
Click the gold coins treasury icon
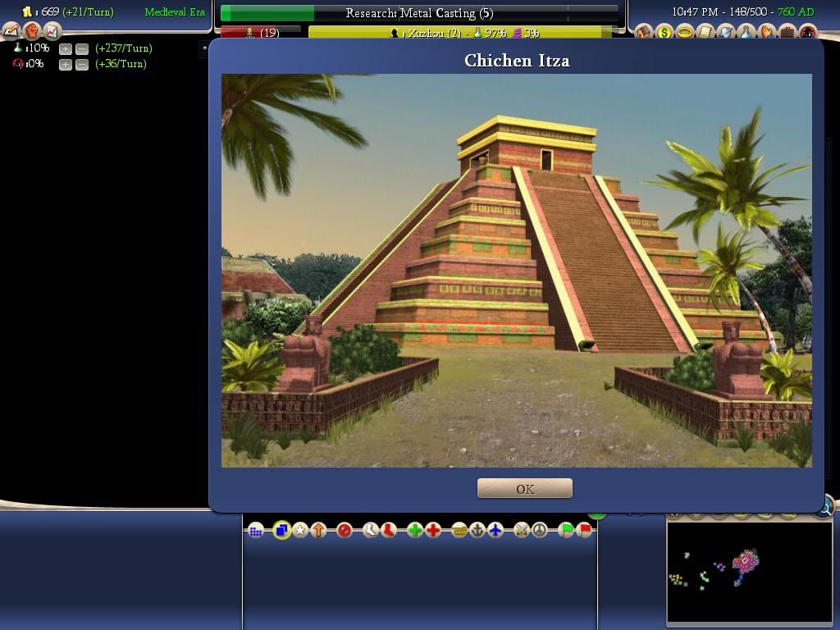click(x=27, y=11)
